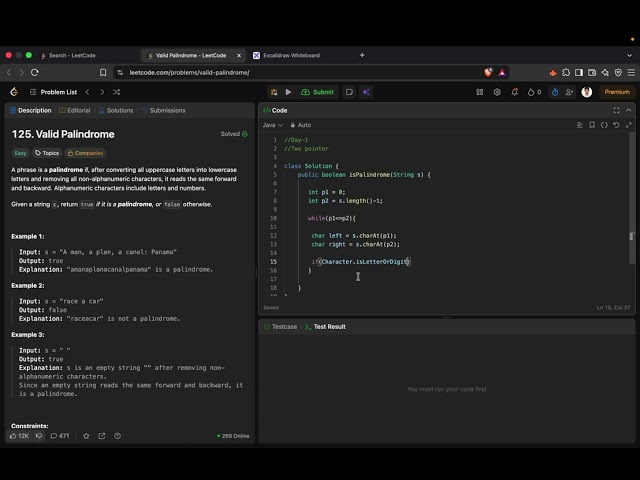Open the browser hamburger menu

tap(631, 73)
